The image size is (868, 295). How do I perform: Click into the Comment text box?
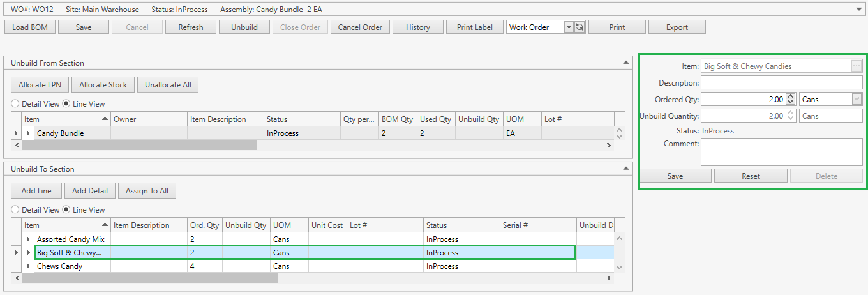pyautogui.click(x=781, y=152)
